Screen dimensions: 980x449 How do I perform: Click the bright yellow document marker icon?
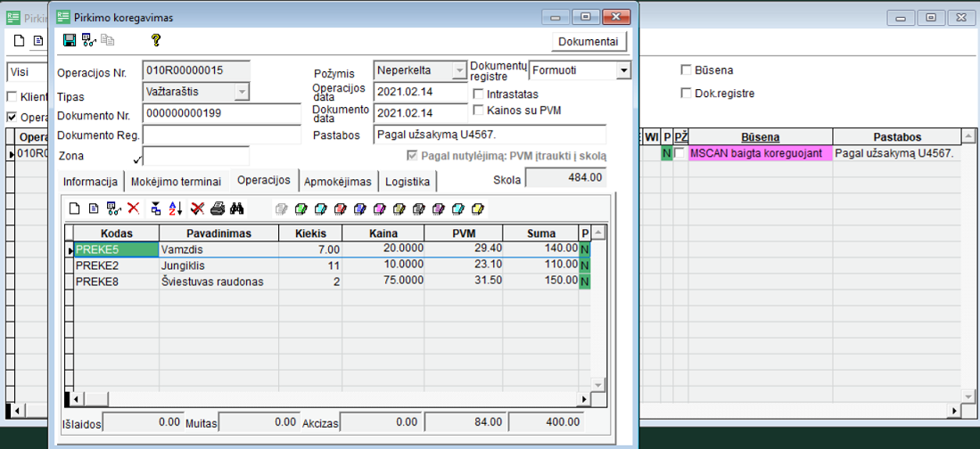coord(479,208)
